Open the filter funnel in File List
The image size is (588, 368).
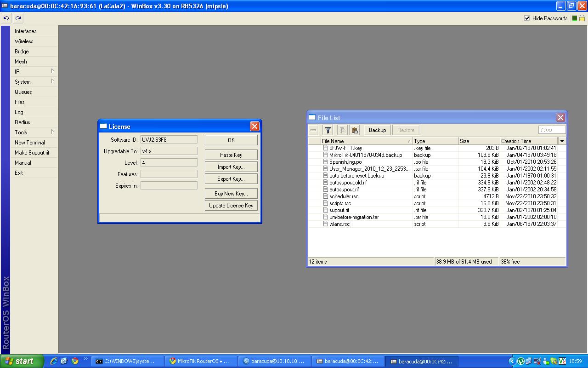pos(328,130)
